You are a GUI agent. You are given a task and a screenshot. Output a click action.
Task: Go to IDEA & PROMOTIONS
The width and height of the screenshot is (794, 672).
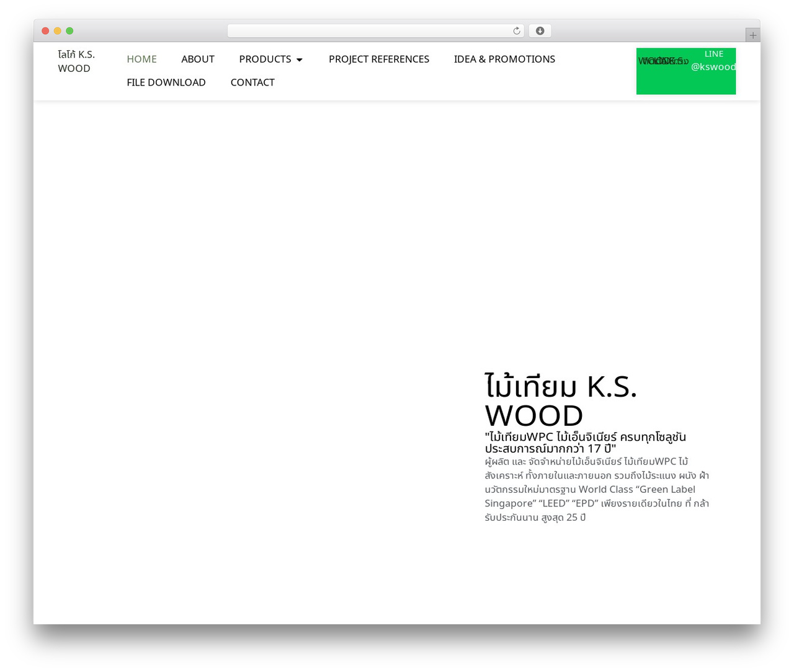point(504,59)
